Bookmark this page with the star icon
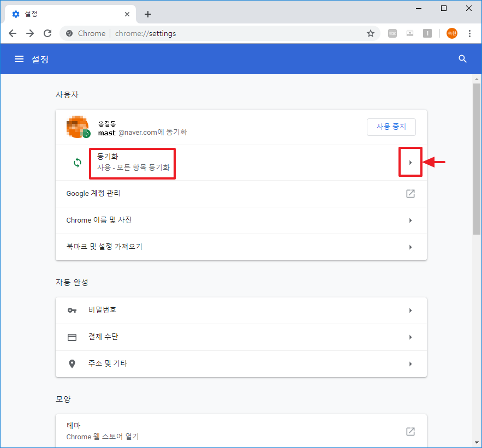The width and height of the screenshot is (482, 448). [371, 33]
